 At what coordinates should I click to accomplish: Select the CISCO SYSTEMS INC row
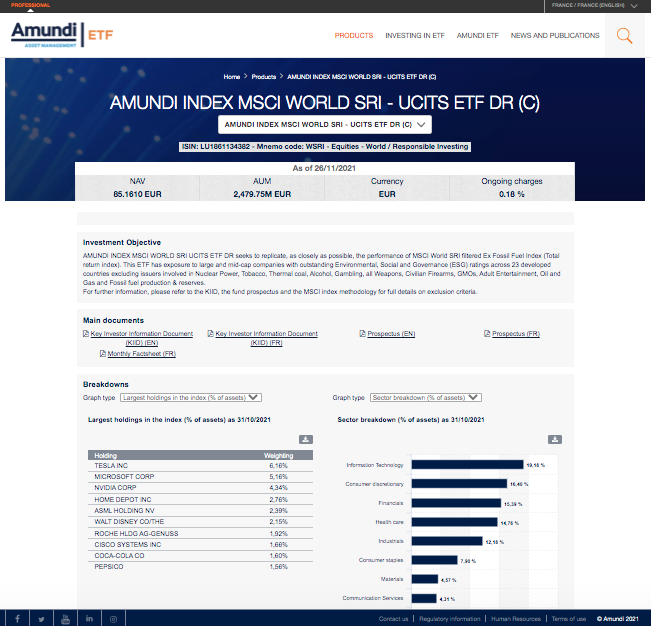coord(201,545)
